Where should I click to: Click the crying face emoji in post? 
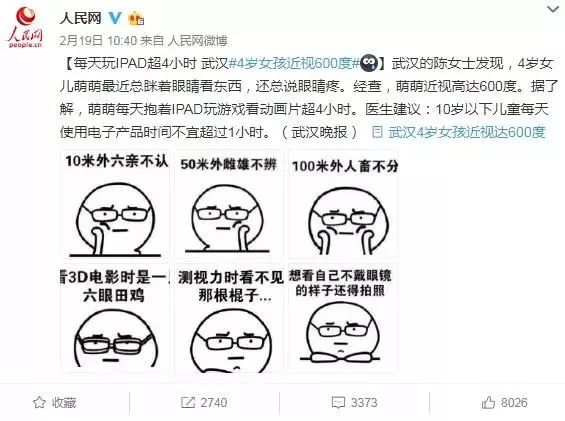(x=369, y=64)
